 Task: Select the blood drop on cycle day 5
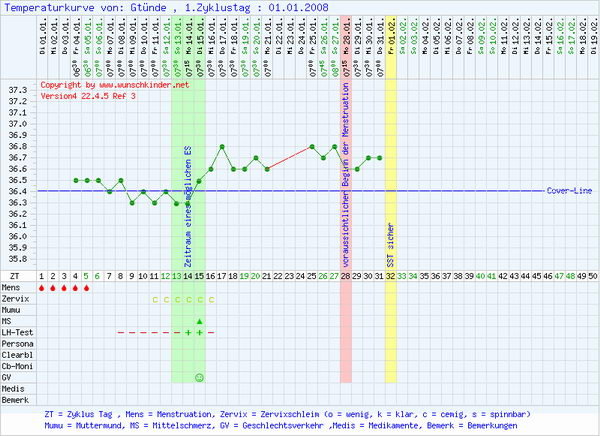[86, 287]
